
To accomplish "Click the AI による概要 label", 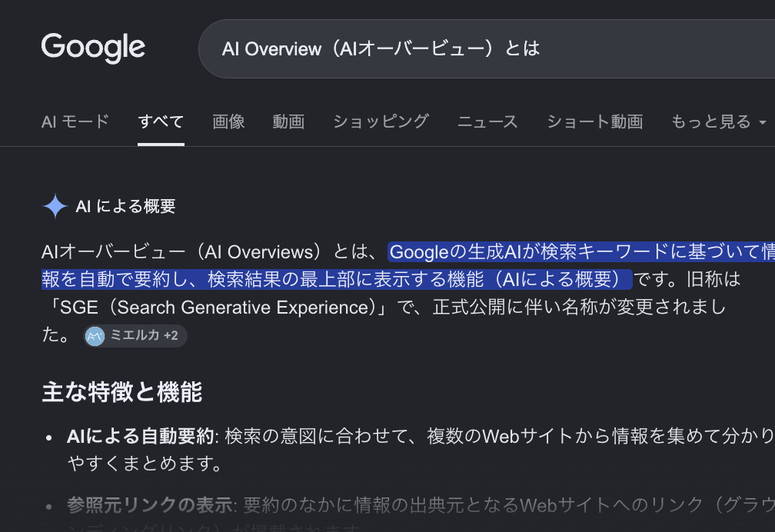I will 125,206.
